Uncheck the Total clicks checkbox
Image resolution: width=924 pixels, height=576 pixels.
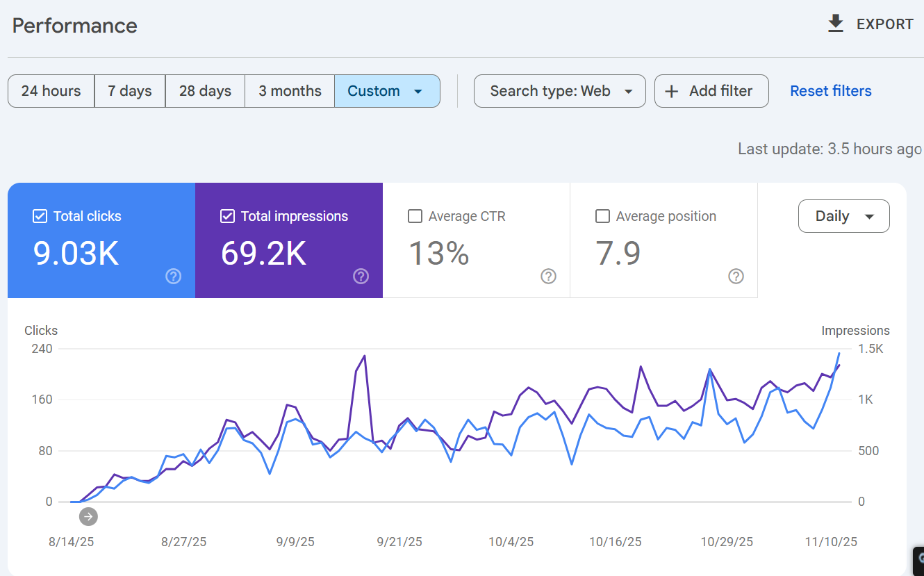(40, 216)
